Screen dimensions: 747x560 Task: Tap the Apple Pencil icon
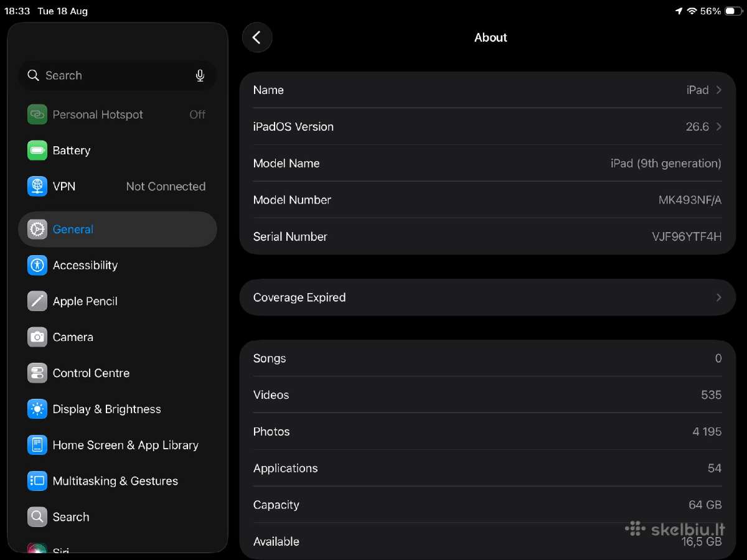click(37, 301)
